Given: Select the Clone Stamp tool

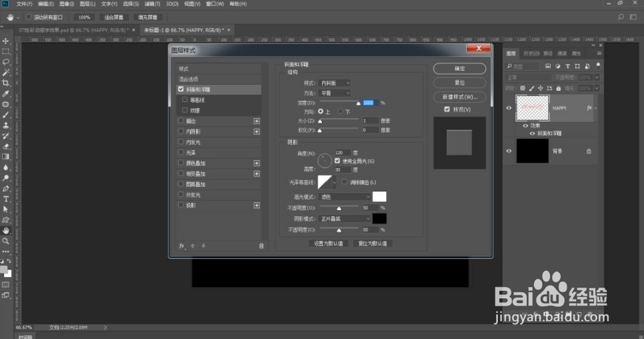Looking at the screenshot, I should pos(6,125).
